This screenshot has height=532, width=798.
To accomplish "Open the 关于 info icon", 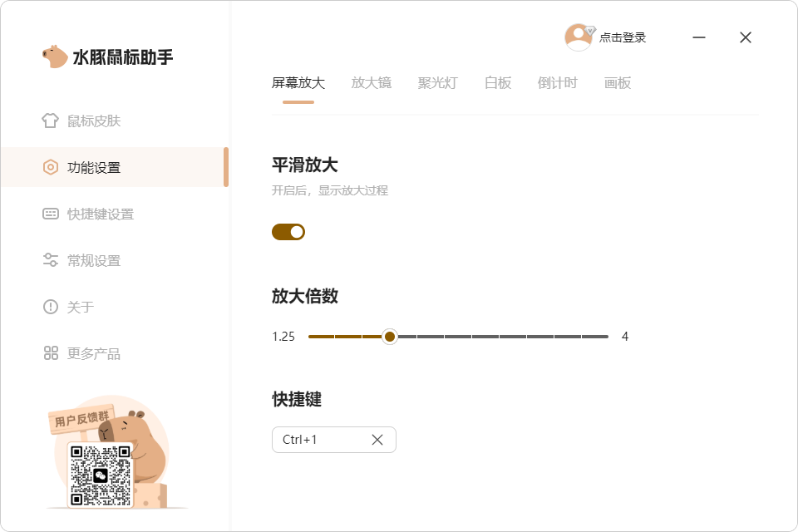I will [51, 307].
